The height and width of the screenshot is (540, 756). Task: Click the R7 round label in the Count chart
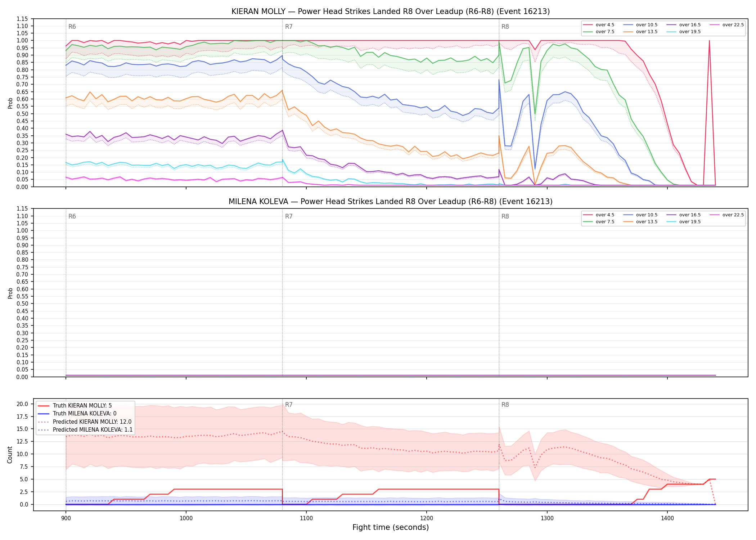coord(289,405)
